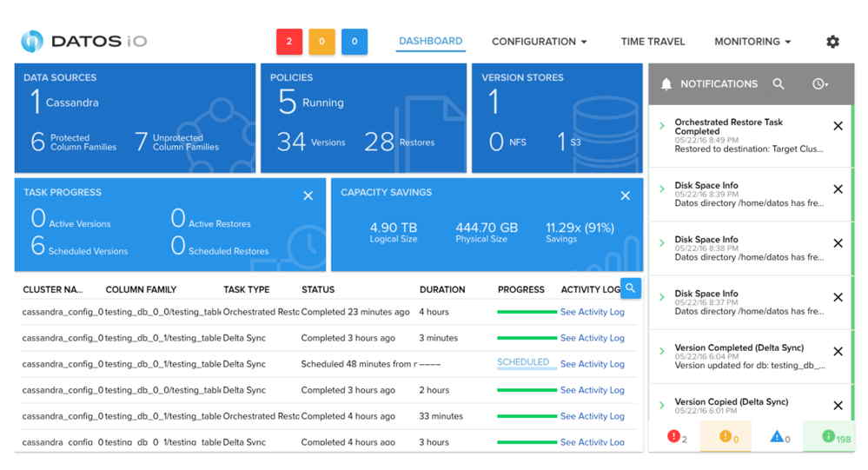Click the 28 Restores count
Image resolution: width=868 pixels, height=470 pixels.
coord(399,142)
